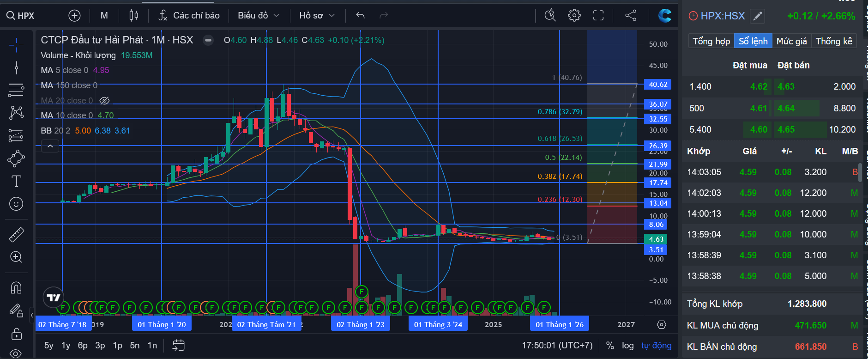The height and width of the screenshot is (359, 868).
Task: Enter fullscreen mode
Action: pos(598,16)
